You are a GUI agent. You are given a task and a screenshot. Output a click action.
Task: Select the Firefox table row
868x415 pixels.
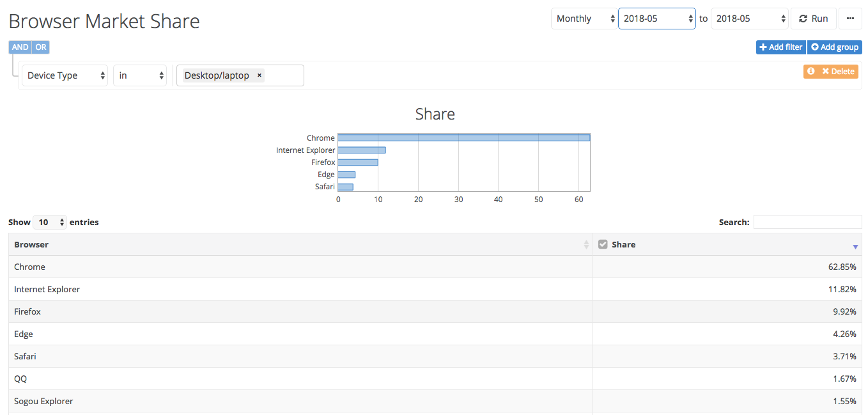click(435, 312)
